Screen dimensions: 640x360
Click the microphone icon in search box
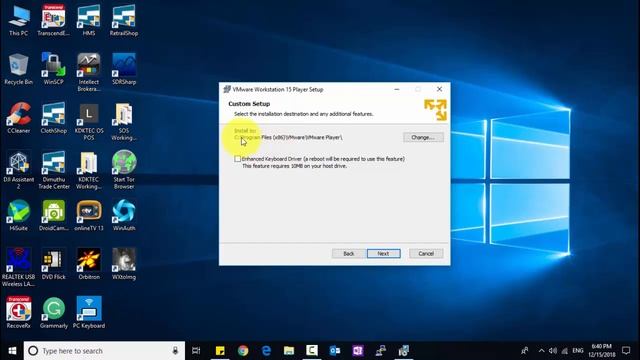pyautogui.click(x=175, y=351)
